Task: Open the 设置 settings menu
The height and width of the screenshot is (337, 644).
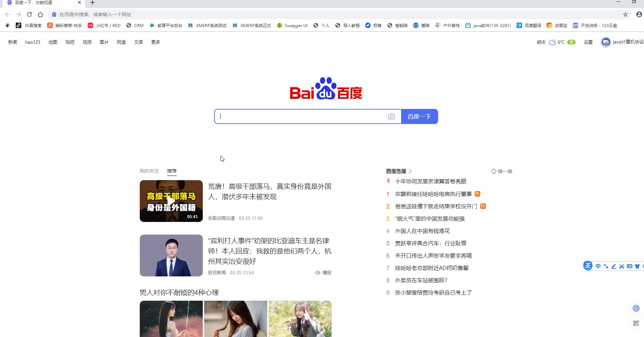Action: click(588, 42)
